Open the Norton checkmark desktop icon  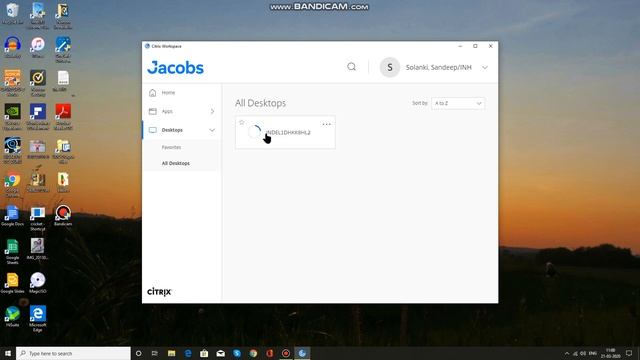38,83
